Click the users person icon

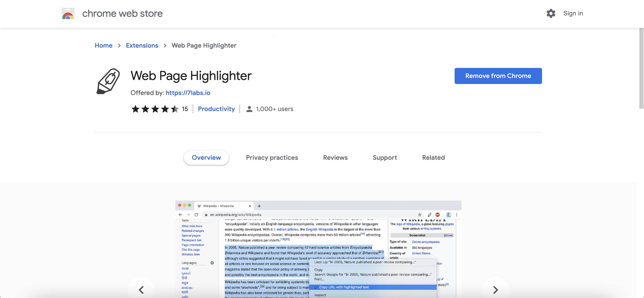point(249,109)
